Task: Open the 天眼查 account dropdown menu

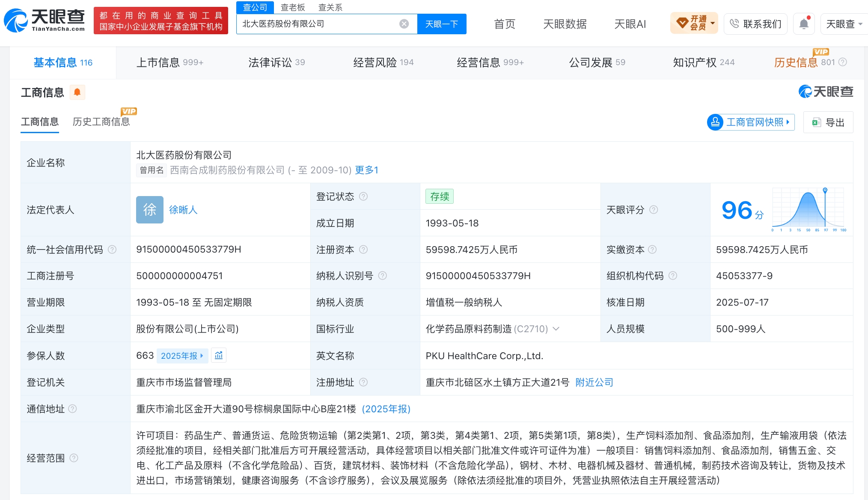Action: pos(844,24)
